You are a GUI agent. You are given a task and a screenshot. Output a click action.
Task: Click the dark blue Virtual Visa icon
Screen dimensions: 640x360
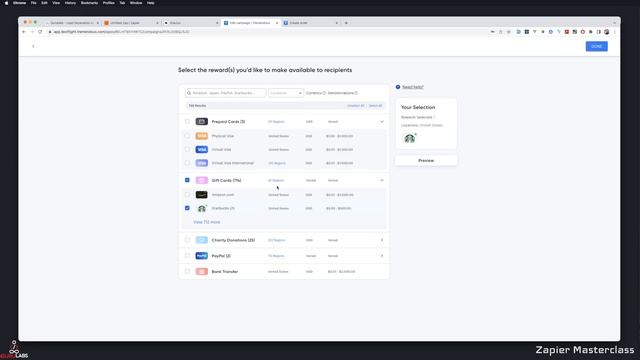pos(202,149)
